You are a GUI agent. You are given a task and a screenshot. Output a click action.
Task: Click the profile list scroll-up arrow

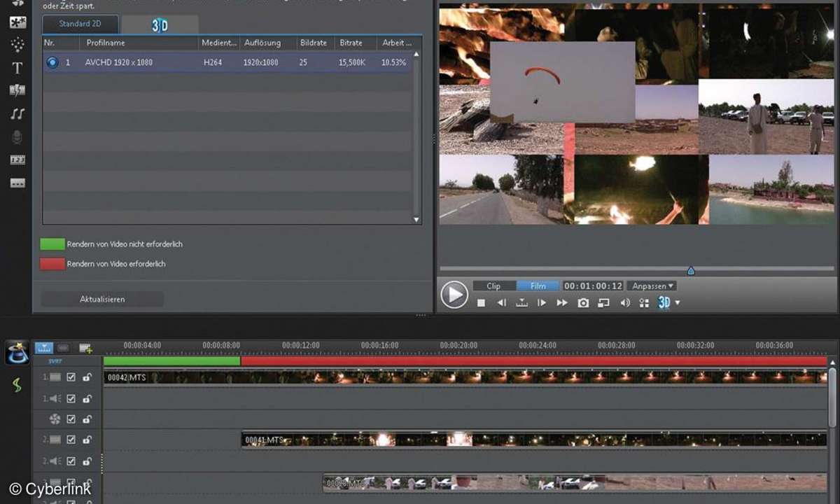tap(416, 54)
